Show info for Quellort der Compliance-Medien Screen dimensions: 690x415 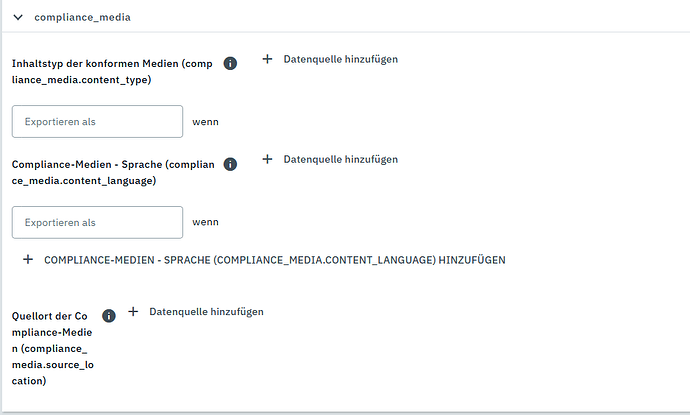tap(109, 316)
